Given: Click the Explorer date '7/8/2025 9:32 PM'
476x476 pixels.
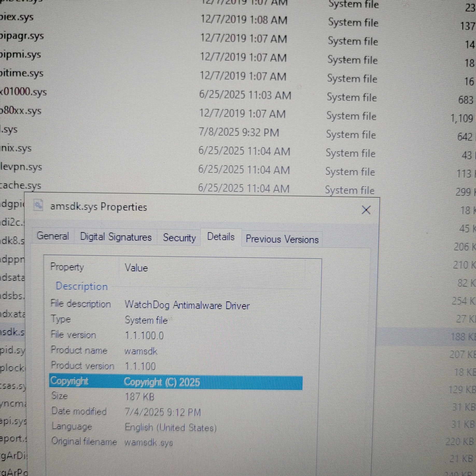Looking at the screenshot, I should [x=239, y=132].
